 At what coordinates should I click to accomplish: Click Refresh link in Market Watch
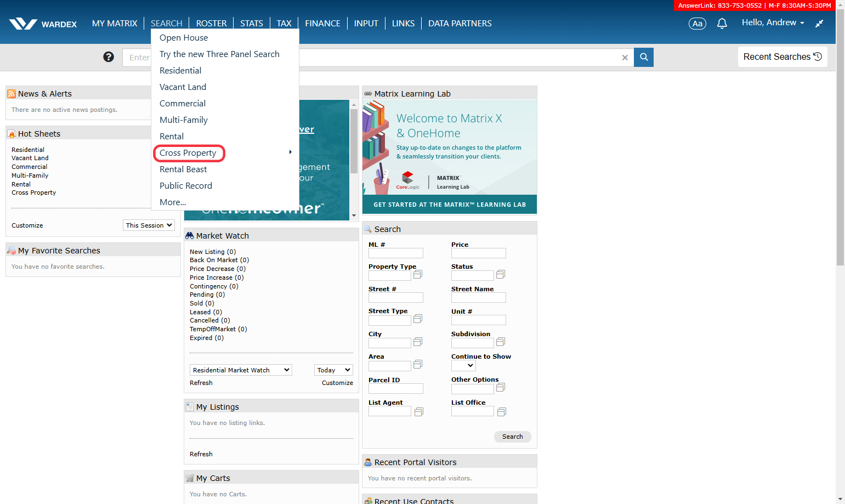coord(201,383)
